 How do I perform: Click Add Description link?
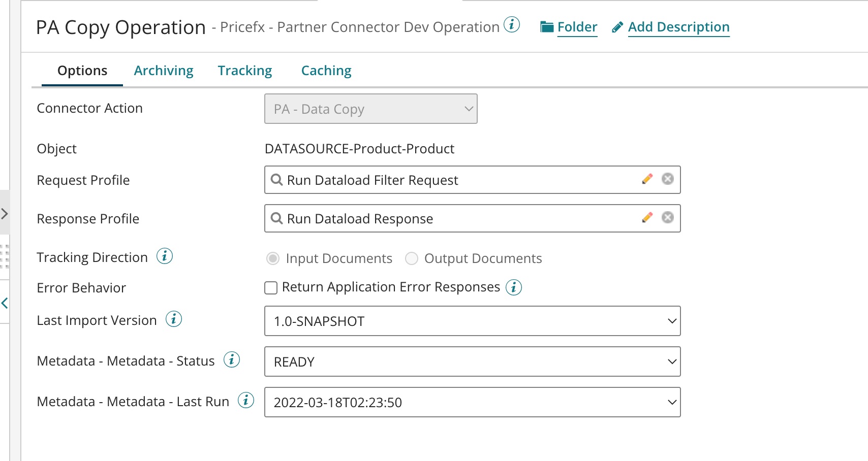(x=678, y=27)
